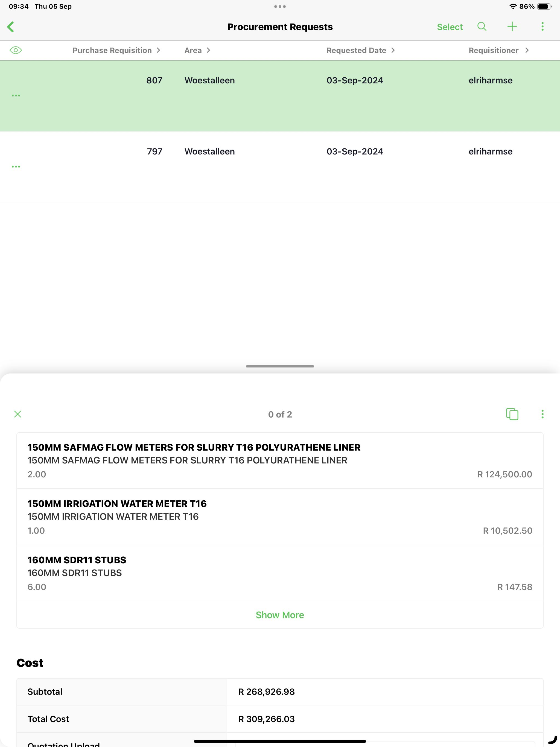Tap the Total Cost value R 309,266.03
The height and width of the screenshot is (747, 560).
click(267, 719)
